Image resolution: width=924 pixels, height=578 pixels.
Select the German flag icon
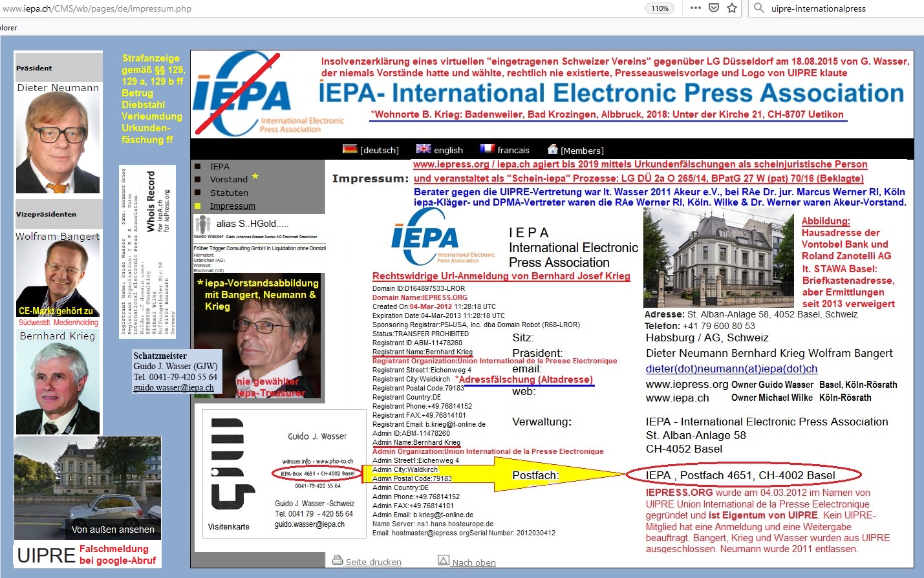coord(350,149)
